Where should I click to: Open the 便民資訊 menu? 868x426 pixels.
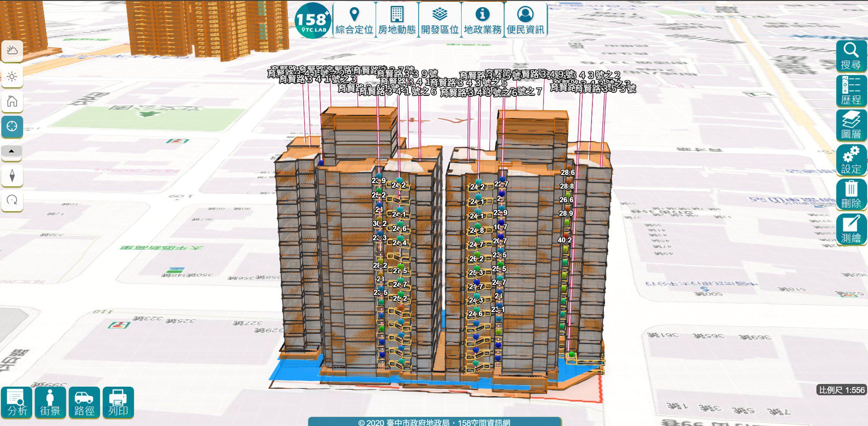coord(525,20)
